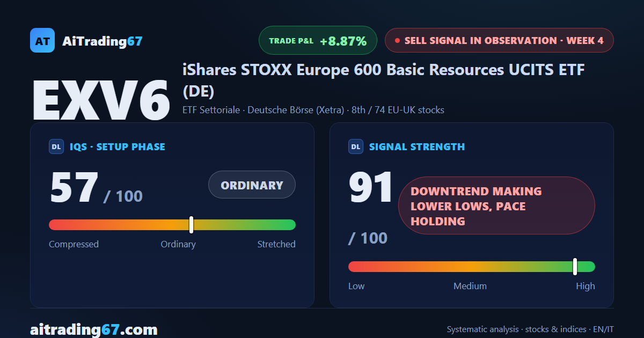Click the Systematic analysis footer text

tap(530, 329)
